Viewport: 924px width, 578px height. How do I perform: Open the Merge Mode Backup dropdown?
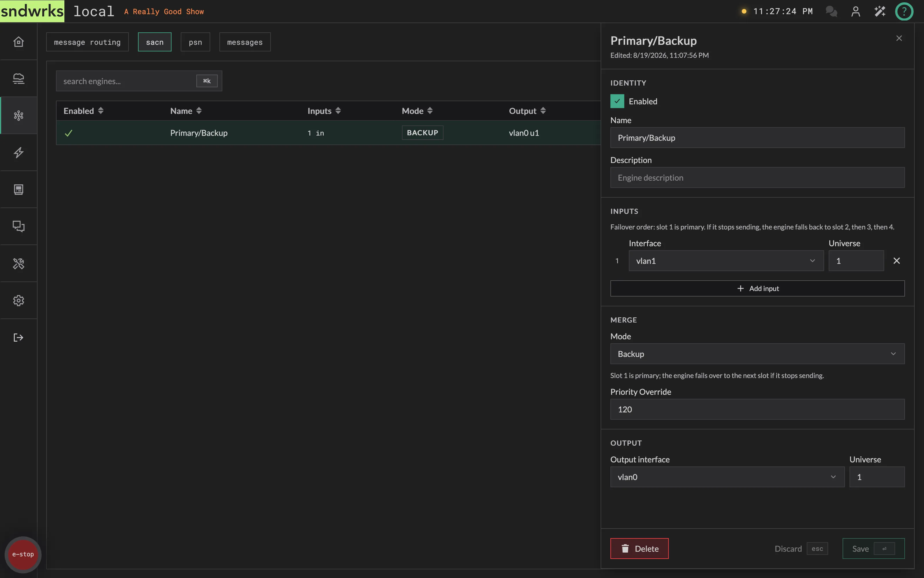tap(757, 354)
